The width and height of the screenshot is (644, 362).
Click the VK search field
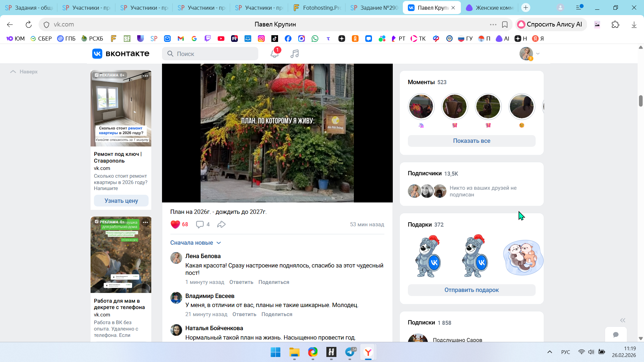pyautogui.click(x=215, y=54)
